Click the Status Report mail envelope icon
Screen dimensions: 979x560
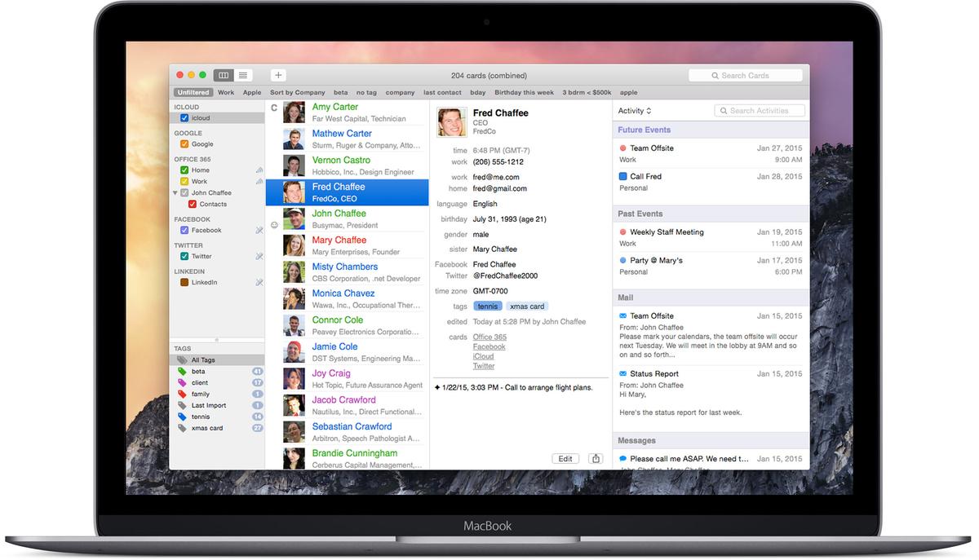click(x=623, y=373)
